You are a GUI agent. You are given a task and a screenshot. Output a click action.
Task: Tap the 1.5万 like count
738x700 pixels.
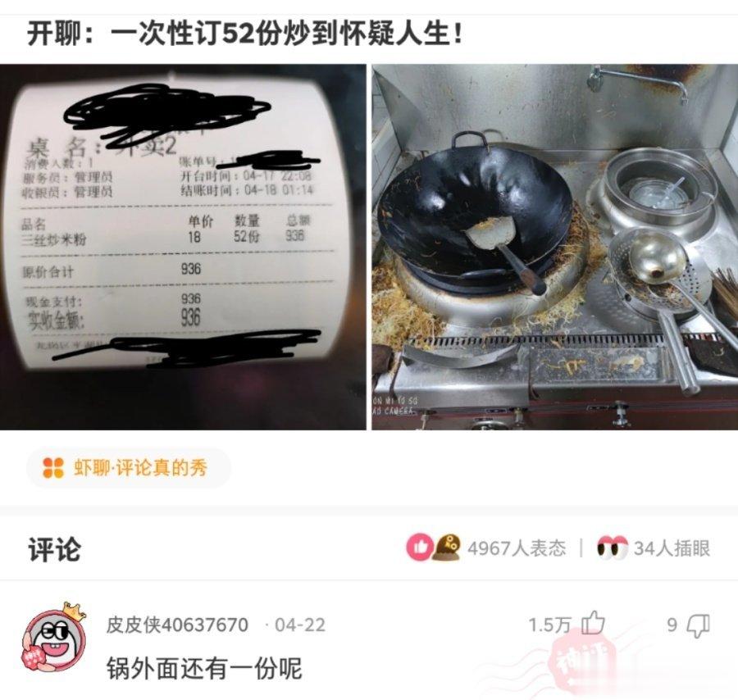pyautogui.click(x=549, y=625)
